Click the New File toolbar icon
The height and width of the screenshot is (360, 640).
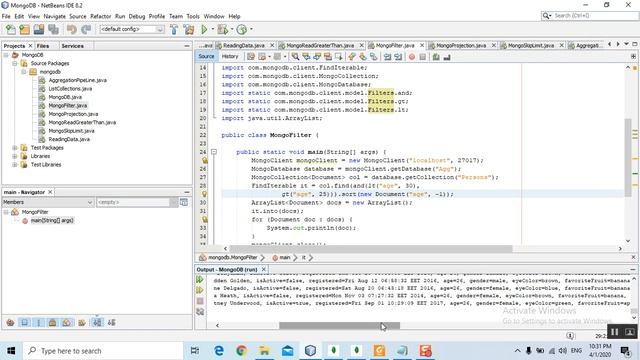coord(11,29)
